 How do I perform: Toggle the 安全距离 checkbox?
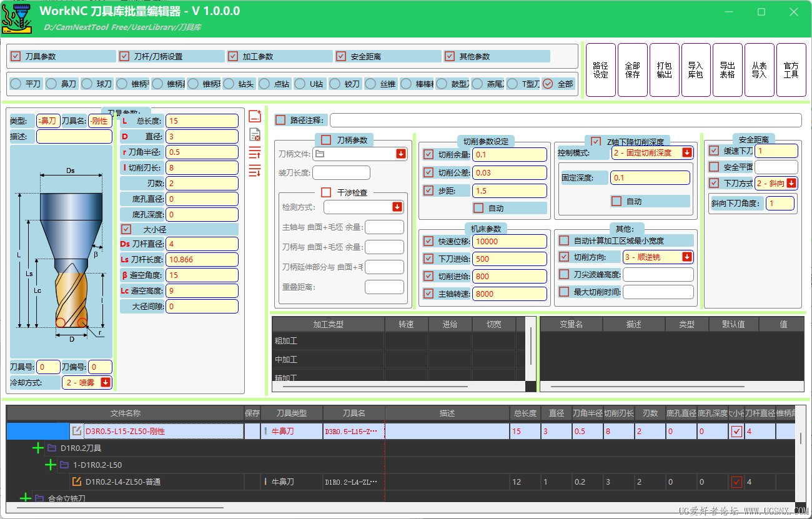tap(340, 56)
